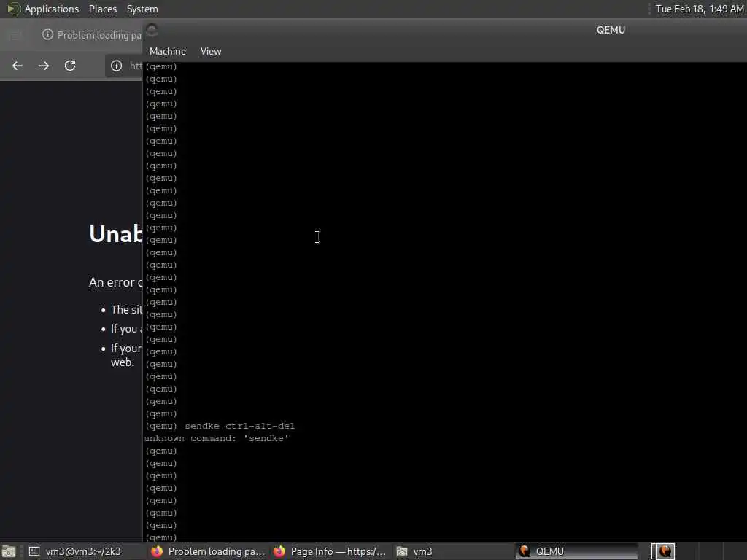
Task: Click the 'Unab' heading in Firefox
Action: 116,234
